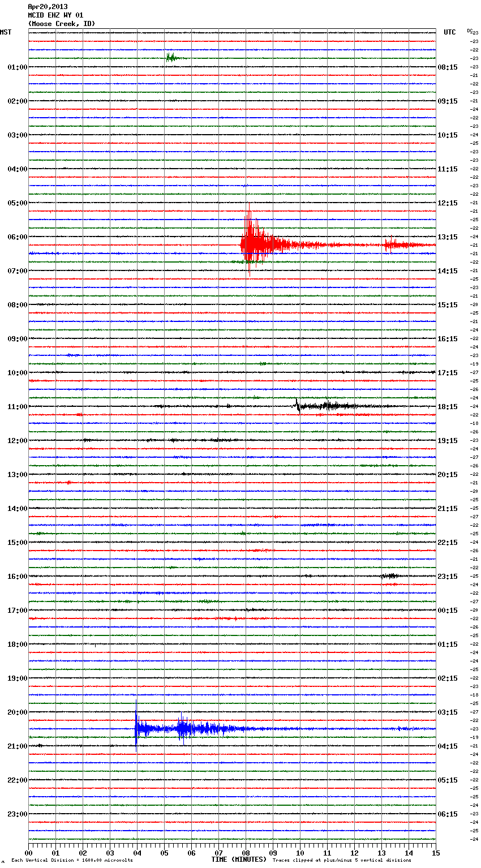Click the 12:15 UTC time label
The image size is (481, 868).
pyautogui.click(x=448, y=203)
